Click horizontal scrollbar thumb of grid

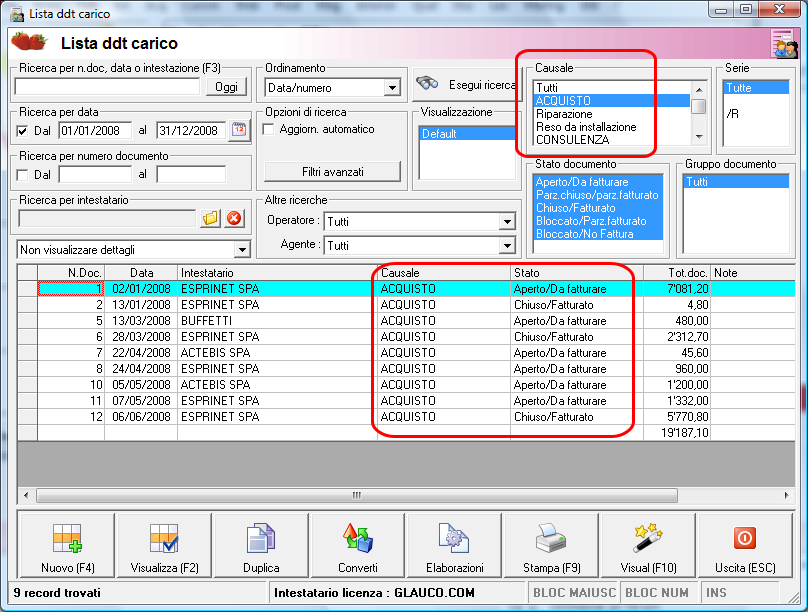click(x=357, y=496)
